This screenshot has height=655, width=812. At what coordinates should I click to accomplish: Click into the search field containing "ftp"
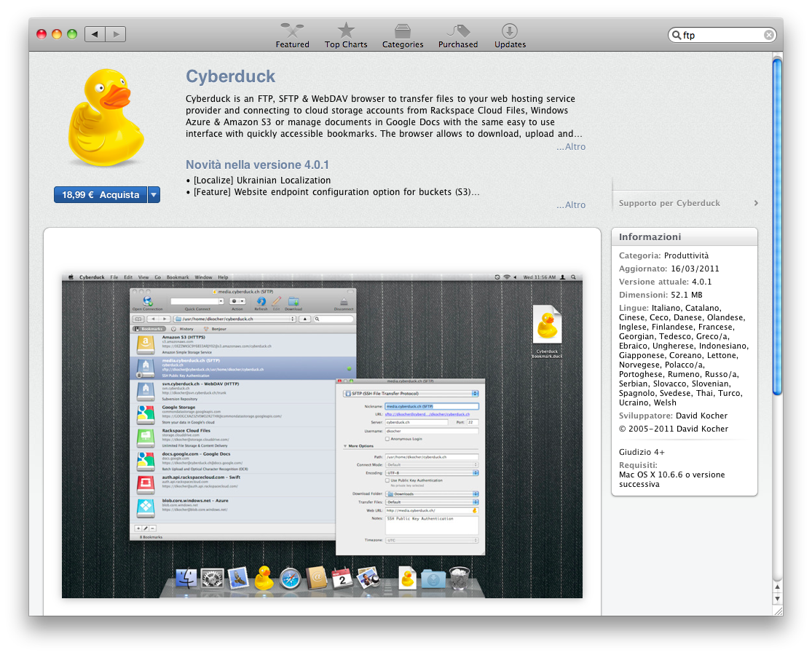click(x=722, y=35)
